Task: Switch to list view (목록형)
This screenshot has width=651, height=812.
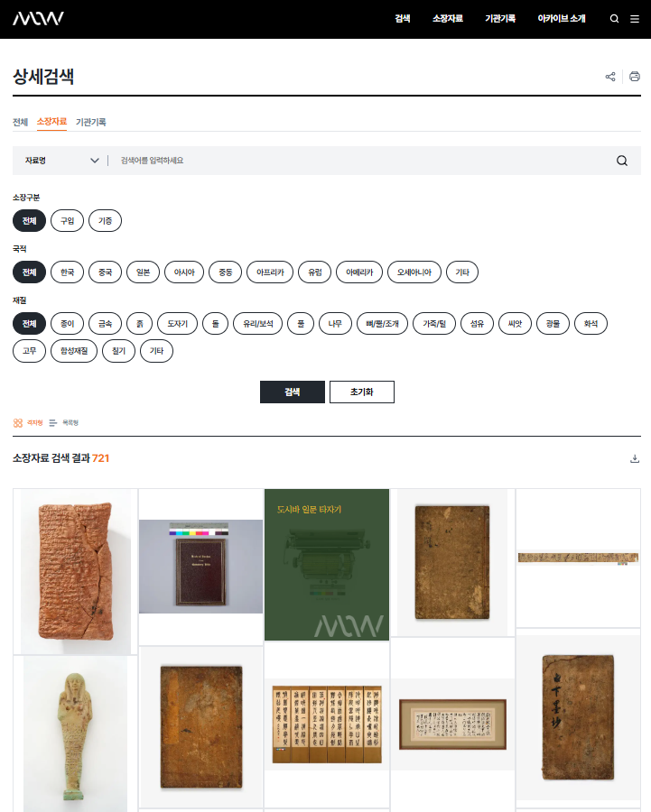Action: [x=64, y=422]
